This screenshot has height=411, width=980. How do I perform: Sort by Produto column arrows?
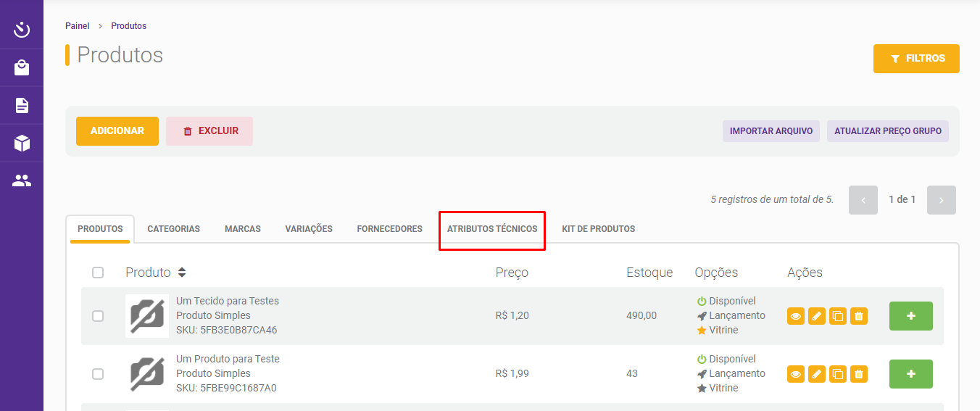[x=182, y=273]
